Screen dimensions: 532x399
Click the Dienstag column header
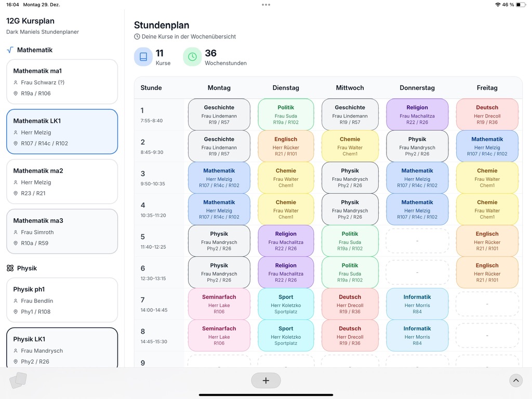click(x=286, y=88)
